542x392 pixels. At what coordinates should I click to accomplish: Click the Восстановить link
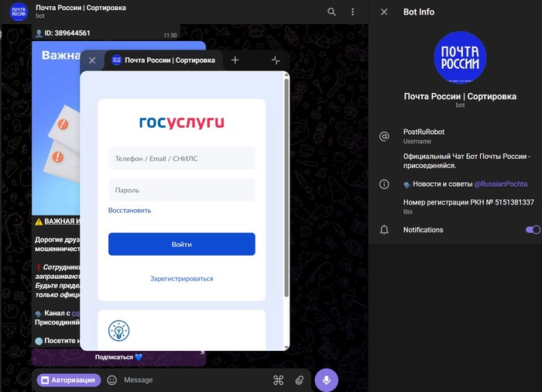pyautogui.click(x=129, y=210)
